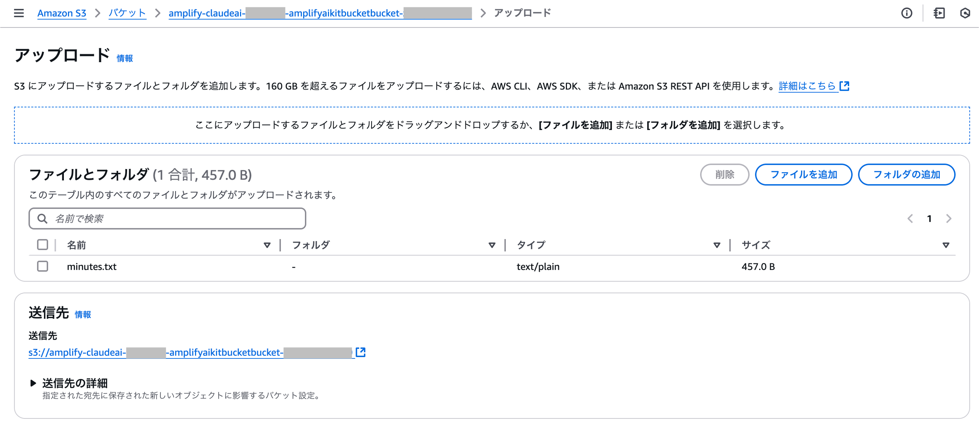Click the disabled 削除 button area

(725, 174)
